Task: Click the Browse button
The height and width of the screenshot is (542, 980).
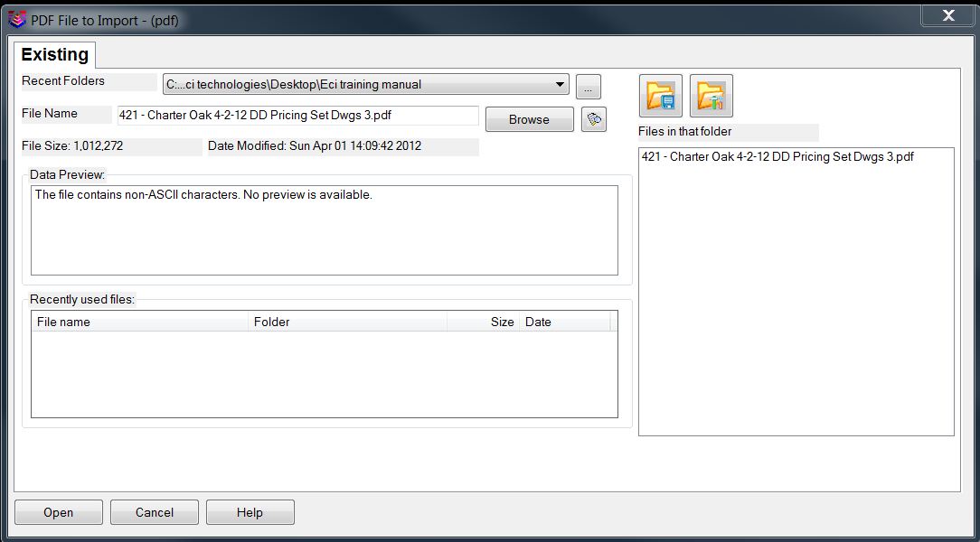Action: coord(530,119)
